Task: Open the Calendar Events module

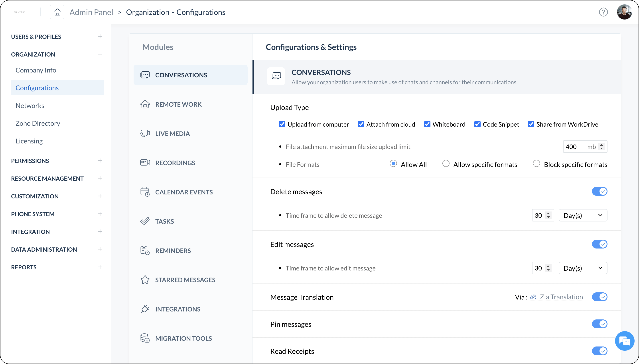Action: click(x=184, y=192)
